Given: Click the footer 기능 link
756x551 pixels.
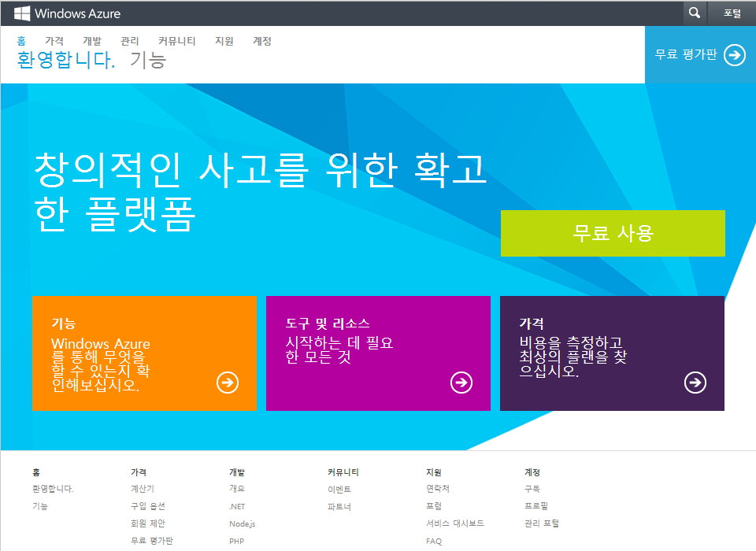Looking at the screenshot, I should coord(40,506).
